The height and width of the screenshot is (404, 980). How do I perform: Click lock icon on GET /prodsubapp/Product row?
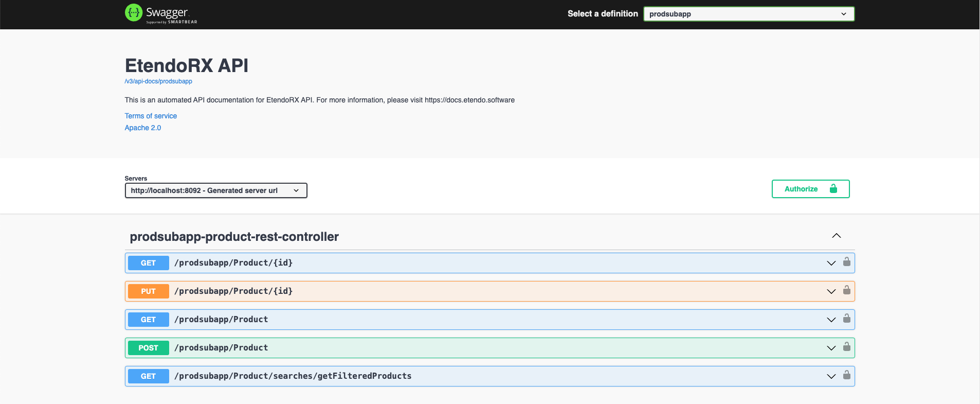tap(847, 319)
